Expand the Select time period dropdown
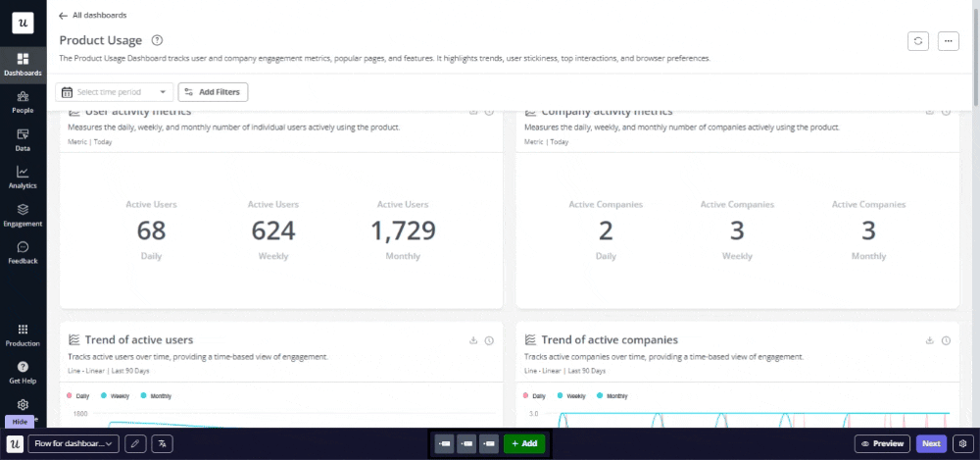980x460 pixels. click(115, 92)
